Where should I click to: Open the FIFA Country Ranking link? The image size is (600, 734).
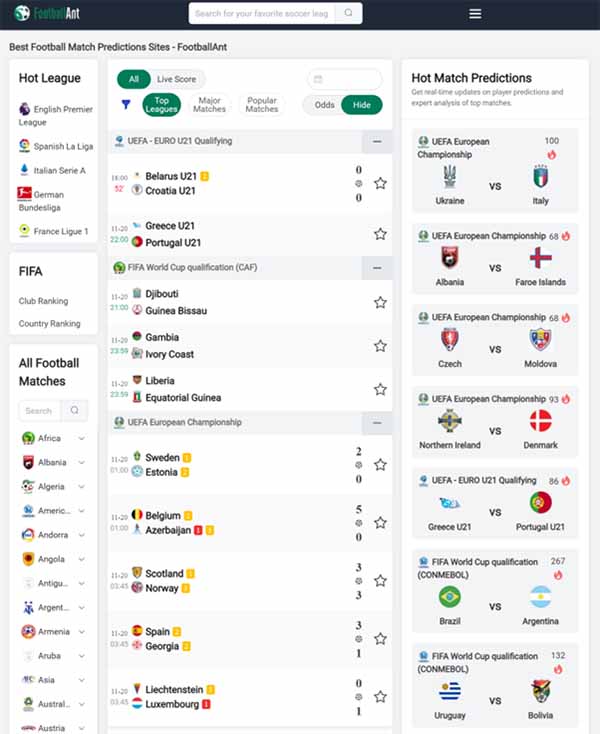[49, 323]
